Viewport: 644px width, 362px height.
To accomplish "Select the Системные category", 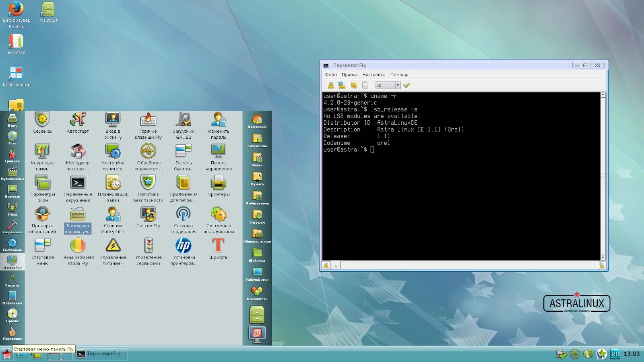I will click(x=12, y=245).
